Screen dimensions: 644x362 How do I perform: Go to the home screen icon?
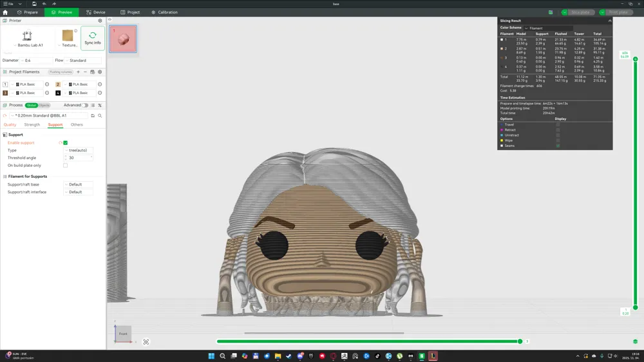[x=5, y=12]
